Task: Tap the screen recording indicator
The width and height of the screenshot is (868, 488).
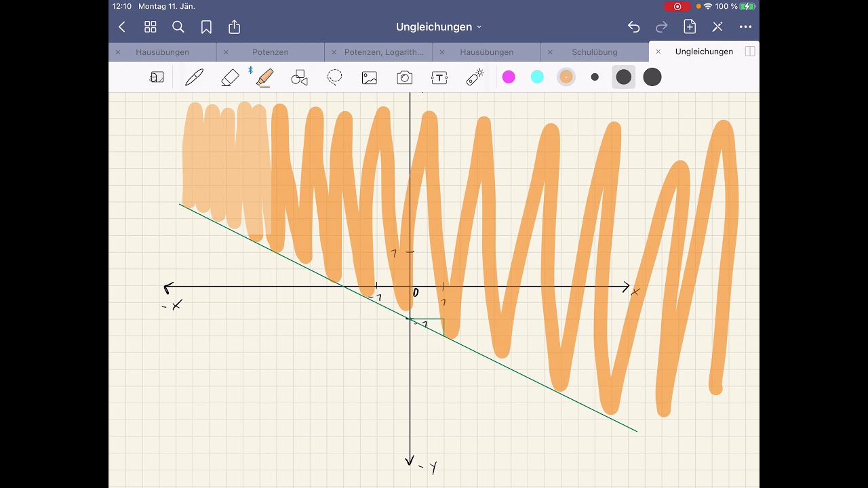Action: click(677, 6)
